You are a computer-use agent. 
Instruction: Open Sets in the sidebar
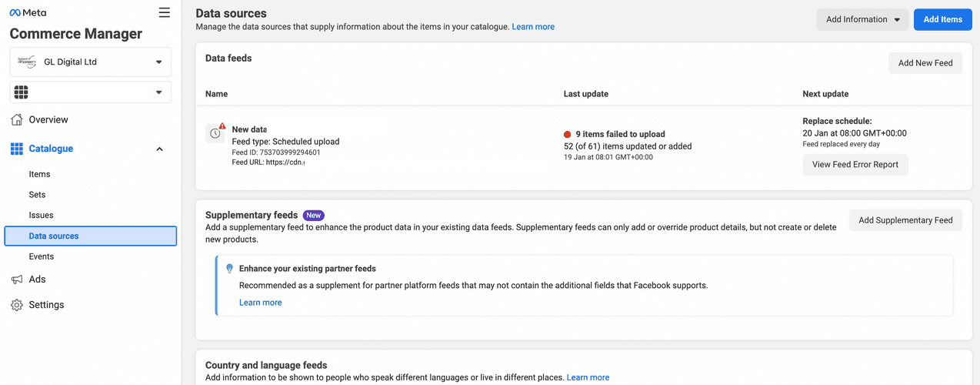point(37,195)
